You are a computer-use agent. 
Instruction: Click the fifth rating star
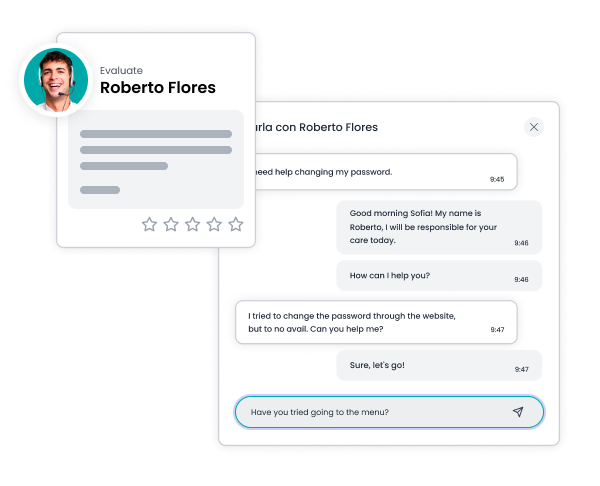236,224
